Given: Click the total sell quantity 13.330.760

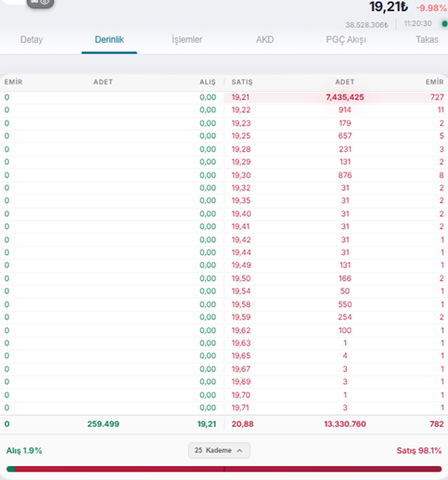Looking at the screenshot, I should click(345, 424).
